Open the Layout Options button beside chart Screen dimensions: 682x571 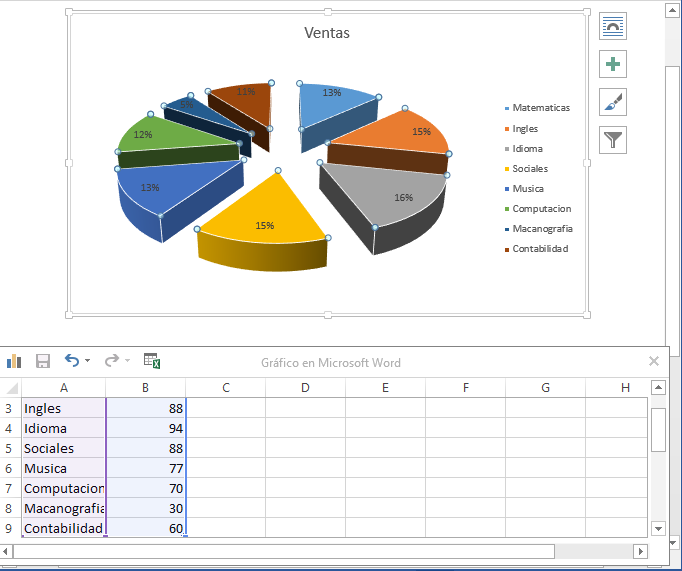(x=612, y=26)
